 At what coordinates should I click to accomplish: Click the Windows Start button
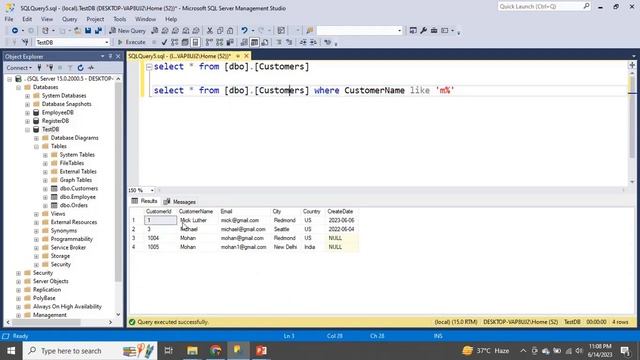coord(11,351)
